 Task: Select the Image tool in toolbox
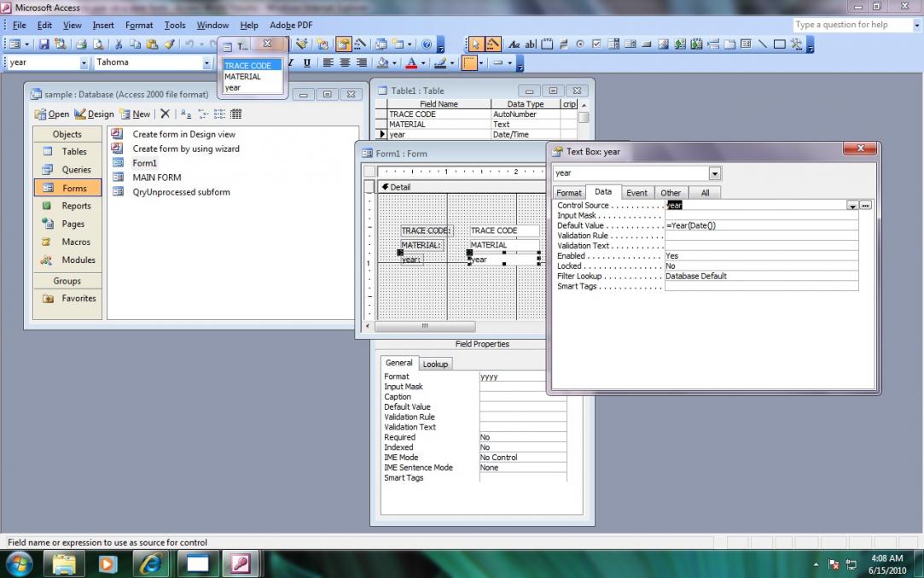(x=663, y=44)
